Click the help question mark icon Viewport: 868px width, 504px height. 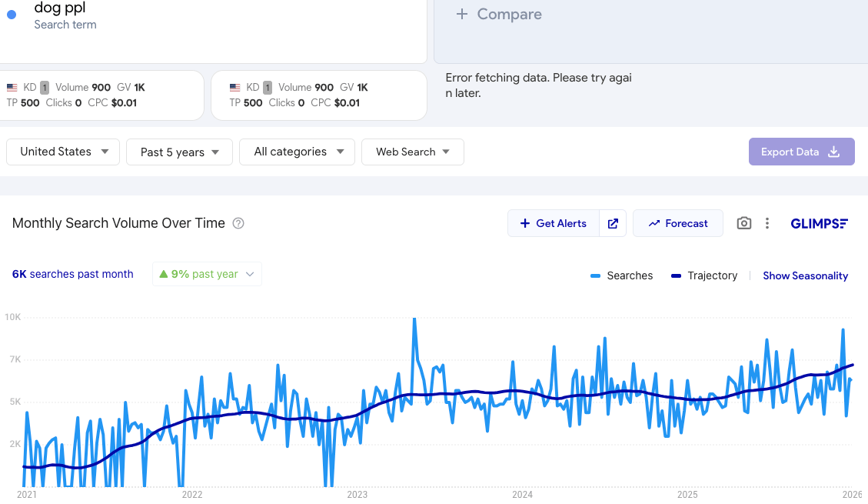pyautogui.click(x=238, y=223)
